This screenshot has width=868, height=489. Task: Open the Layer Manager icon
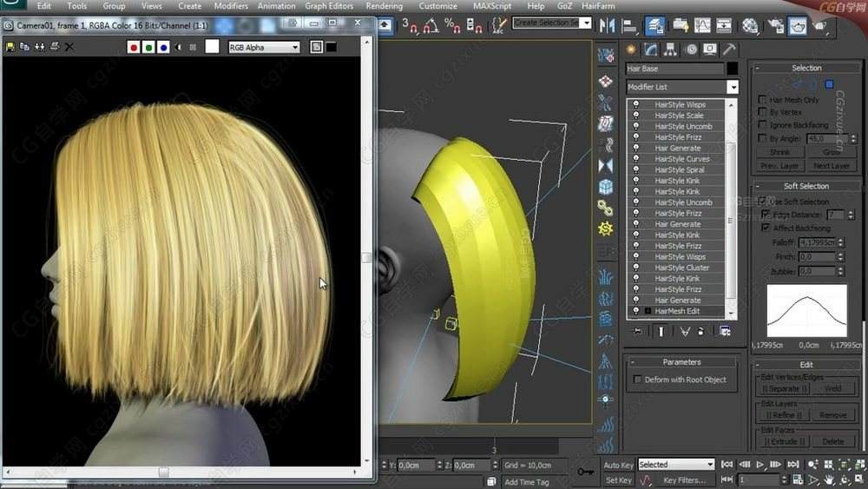pos(654,25)
